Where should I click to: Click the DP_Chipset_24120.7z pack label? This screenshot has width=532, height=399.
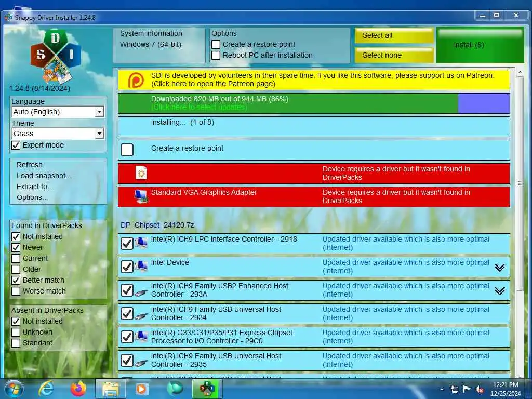(x=157, y=225)
